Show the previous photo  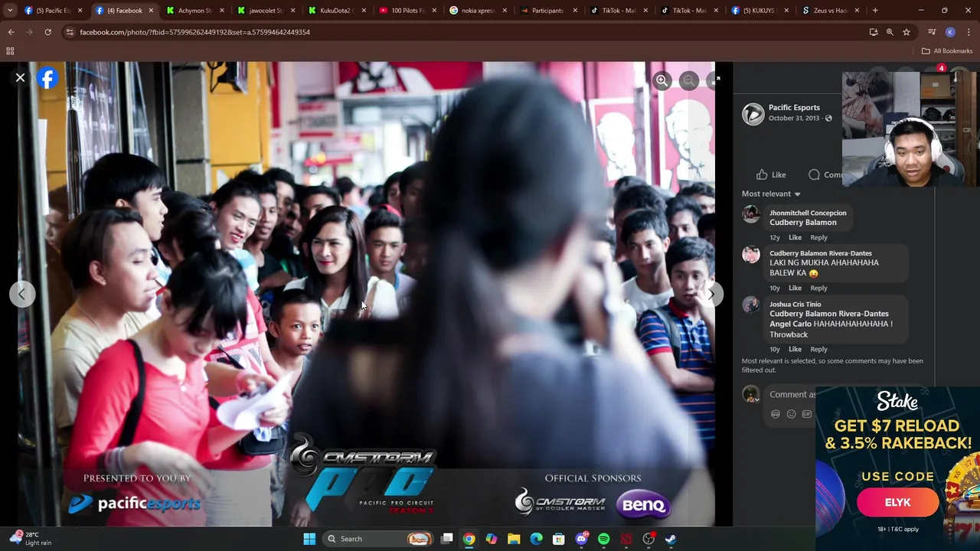[x=22, y=294]
